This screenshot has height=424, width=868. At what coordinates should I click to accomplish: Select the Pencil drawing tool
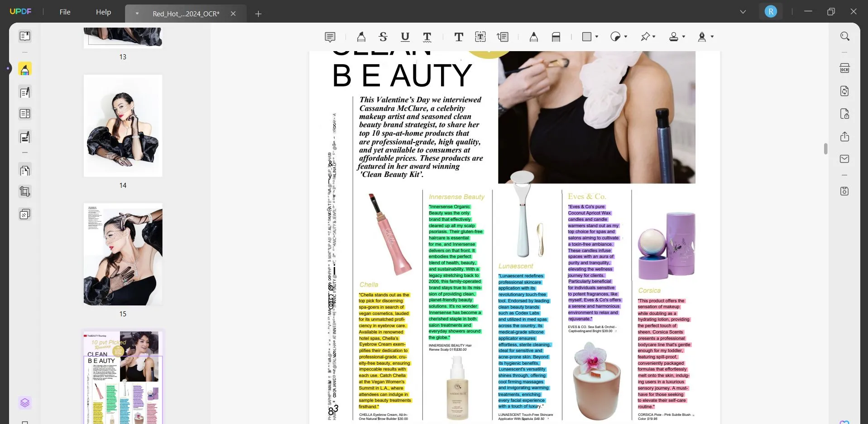534,37
